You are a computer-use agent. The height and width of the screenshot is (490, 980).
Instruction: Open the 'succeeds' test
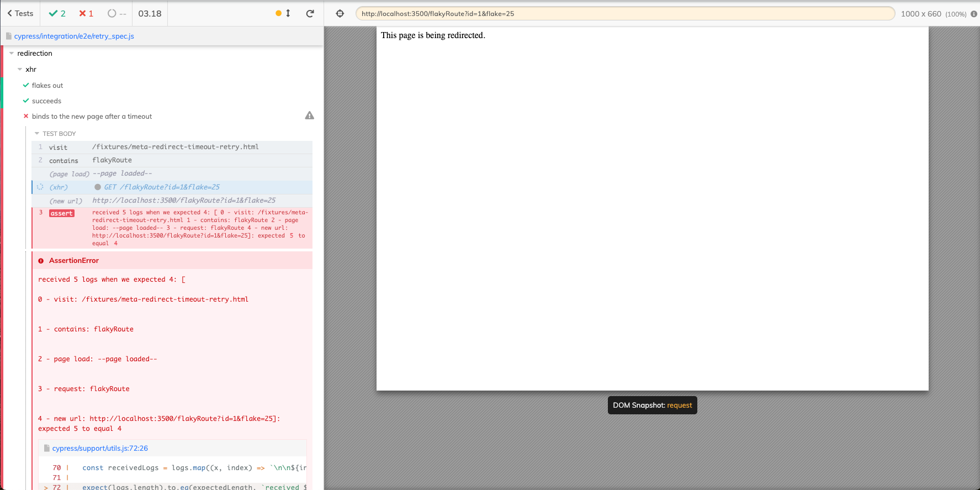[x=46, y=101]
